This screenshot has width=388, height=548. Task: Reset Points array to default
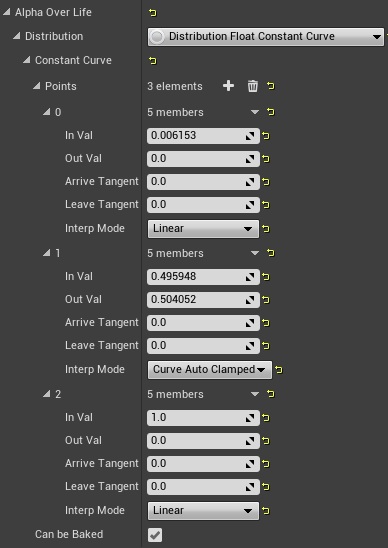(x=271, y=86)
